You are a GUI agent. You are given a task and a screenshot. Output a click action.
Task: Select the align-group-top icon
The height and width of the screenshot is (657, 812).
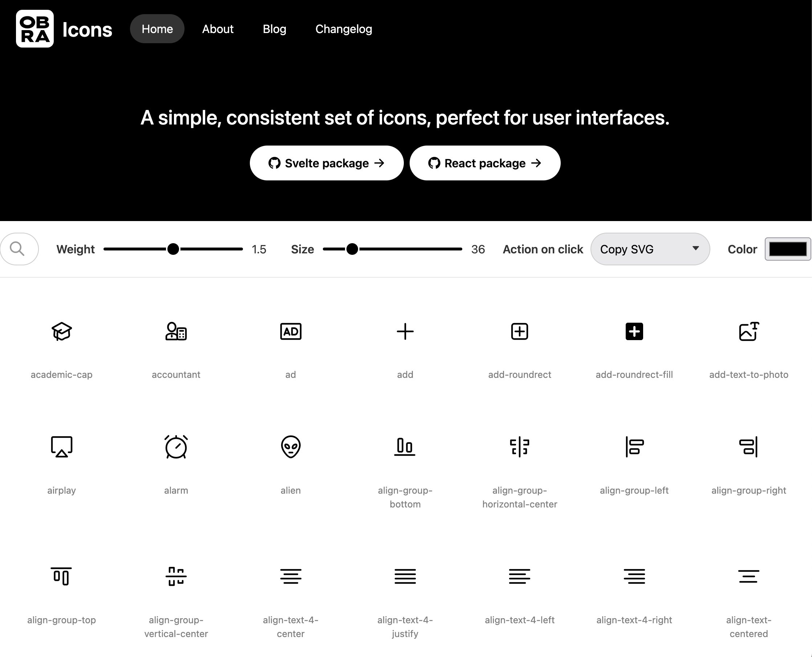(x=61, y=576)
